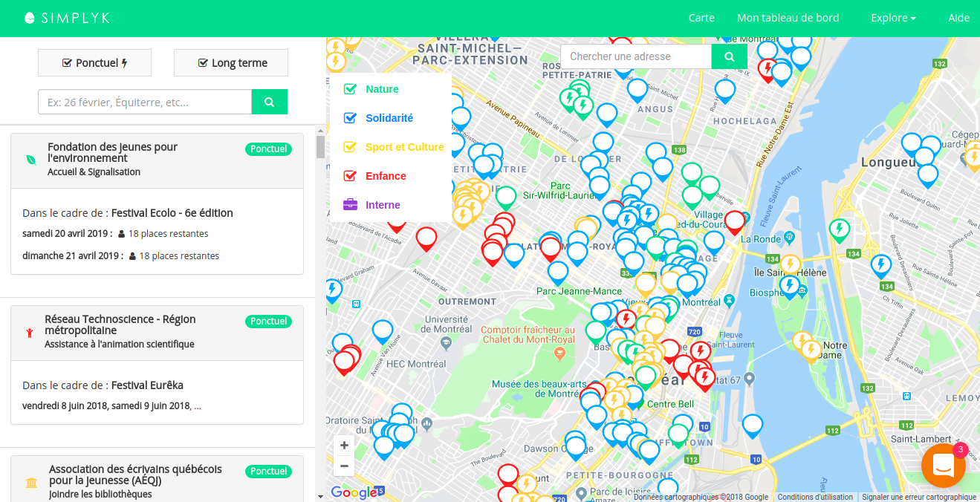The image size is (980, 502).
Task: Click dimanche 21 avril 2019 date row
Action: click(x=120, y=256)
